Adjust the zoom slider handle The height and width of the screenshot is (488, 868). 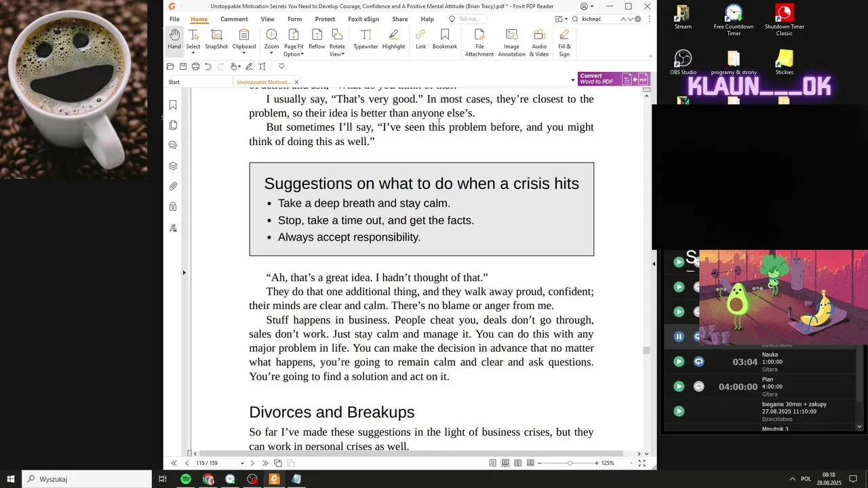570,463
